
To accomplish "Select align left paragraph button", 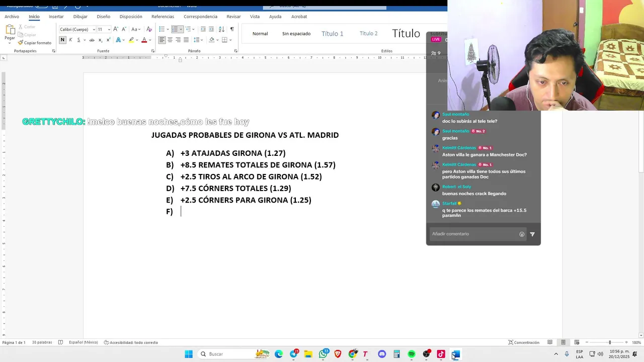I will pos(162,40).
